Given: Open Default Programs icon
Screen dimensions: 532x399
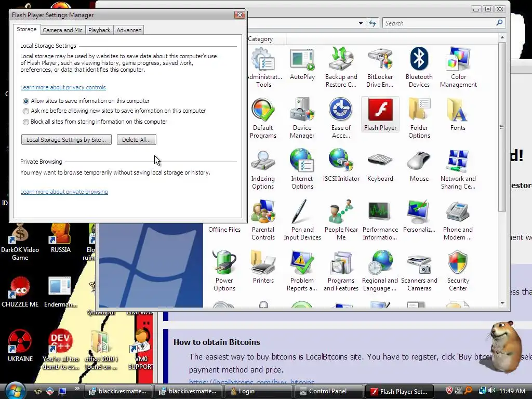Looking at the screenshot, I should [263, 118].
